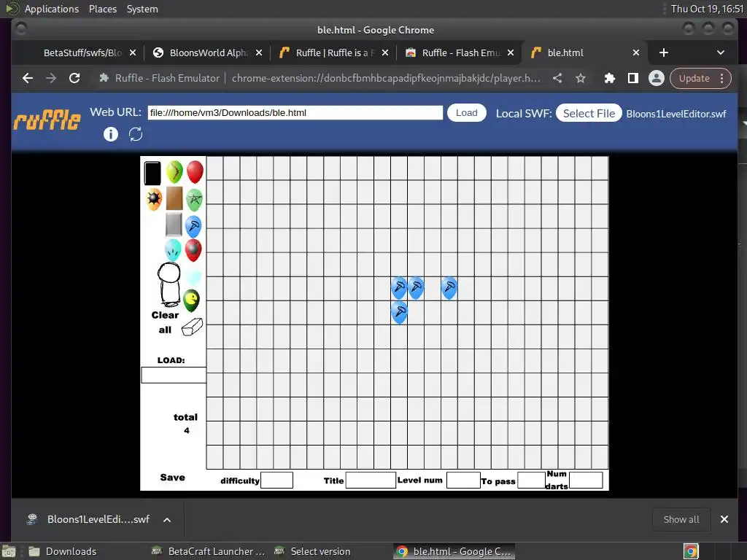The height and width of the screenshot is (560, 747).
Task: Open the System menu
Action: (x=142, y=9)
